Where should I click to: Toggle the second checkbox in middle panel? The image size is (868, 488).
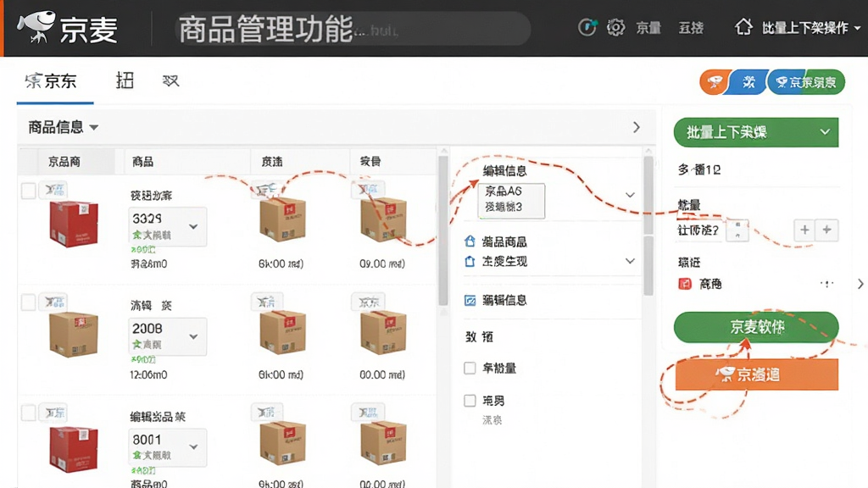coord(470,401)
